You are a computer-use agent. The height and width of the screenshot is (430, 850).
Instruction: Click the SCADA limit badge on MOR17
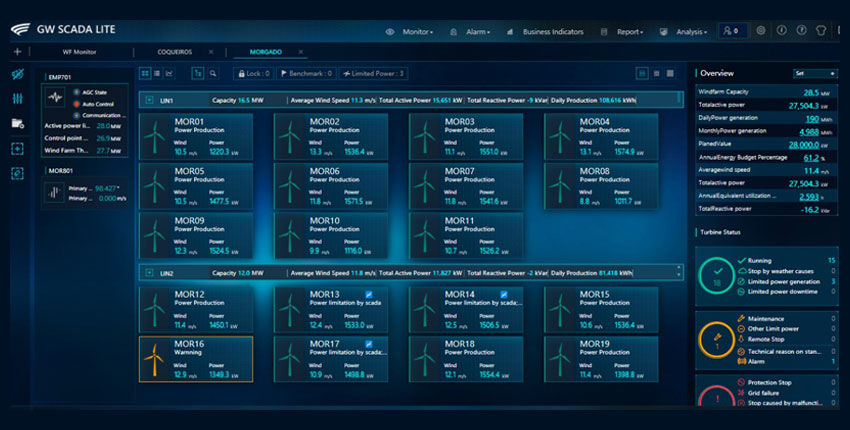pos(369,344)
